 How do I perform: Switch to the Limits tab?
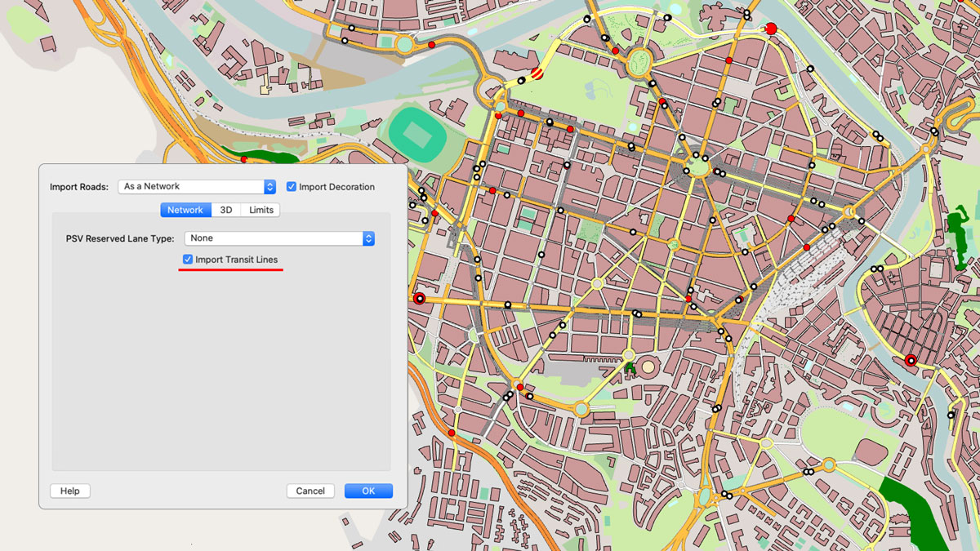click(x=261, y=210)
